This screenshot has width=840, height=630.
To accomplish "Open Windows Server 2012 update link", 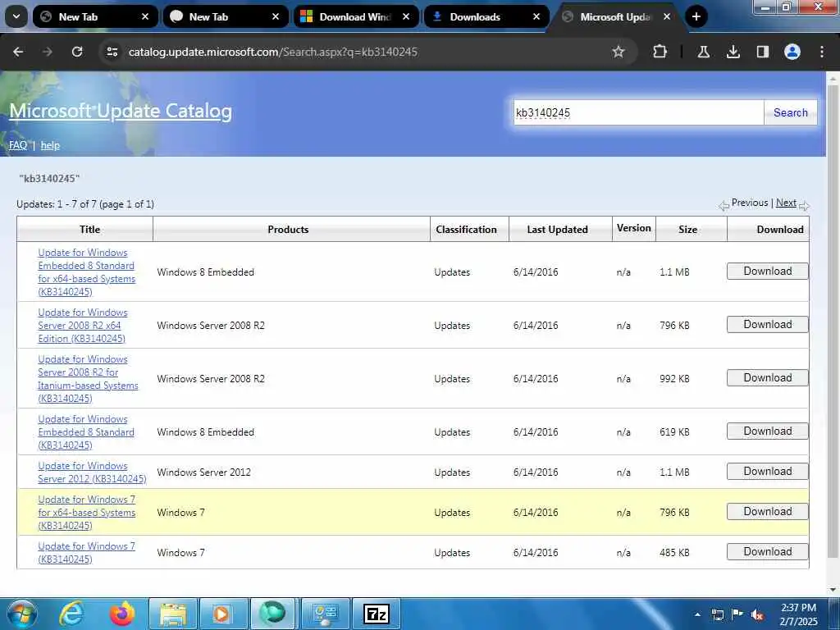I will [92, 472].
